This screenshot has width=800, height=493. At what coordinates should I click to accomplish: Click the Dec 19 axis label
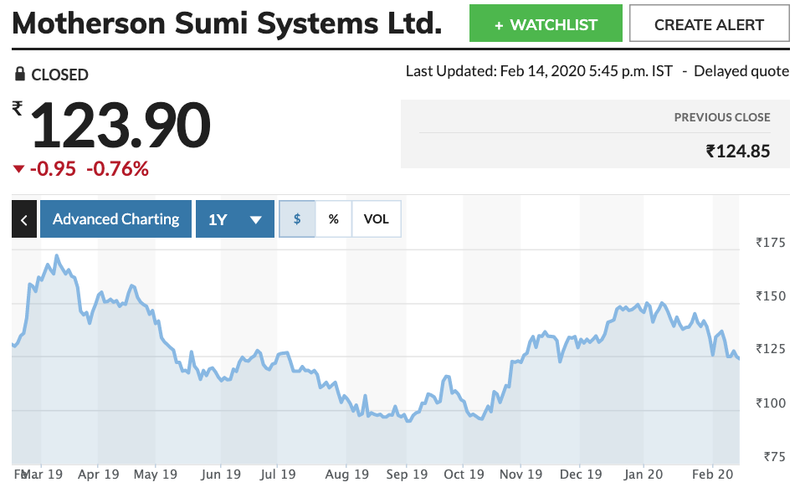581,474
